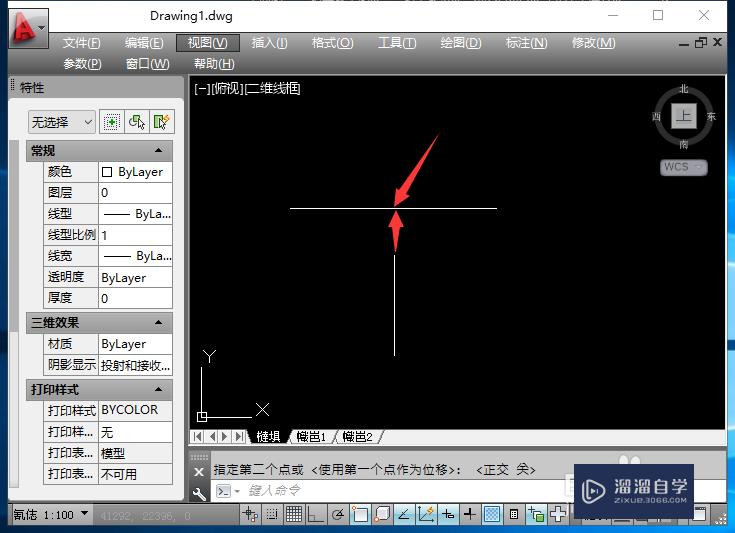This screenshot has height=533, width=735.
Task: Toggle Dynamic Input in status bar
Action: click(x=448, y=515)
